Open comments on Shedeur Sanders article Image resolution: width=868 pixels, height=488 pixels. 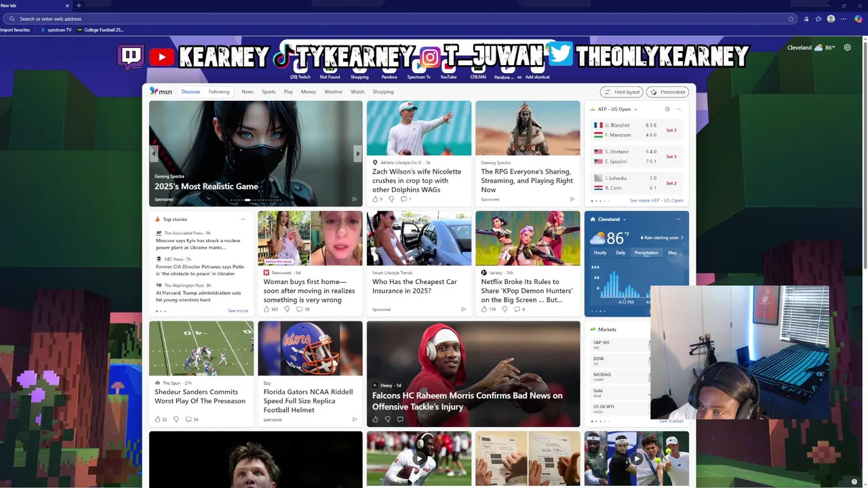pyautogui.click(x=192, y=420)
